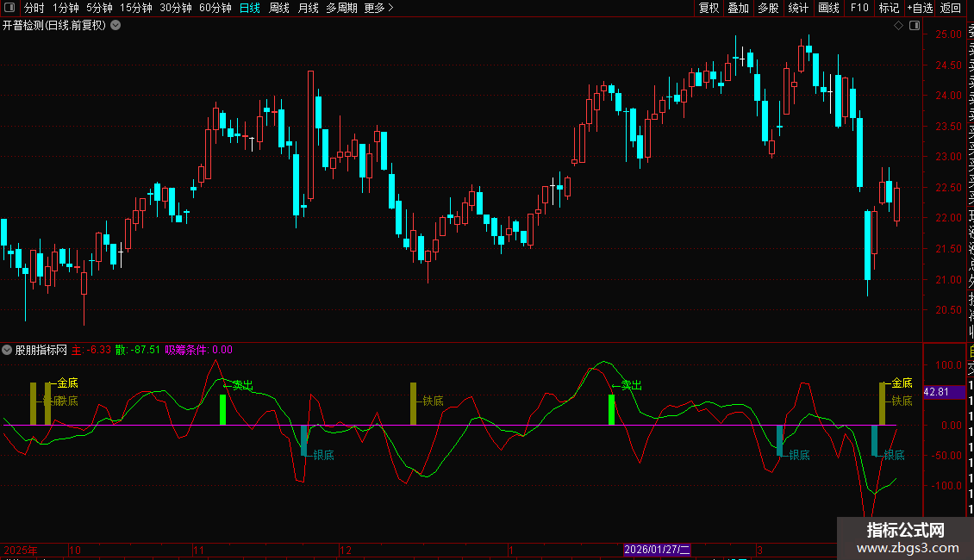Switch to 周线 weekly chart
Screen dimensions: 974x560
tap(279, 8)
